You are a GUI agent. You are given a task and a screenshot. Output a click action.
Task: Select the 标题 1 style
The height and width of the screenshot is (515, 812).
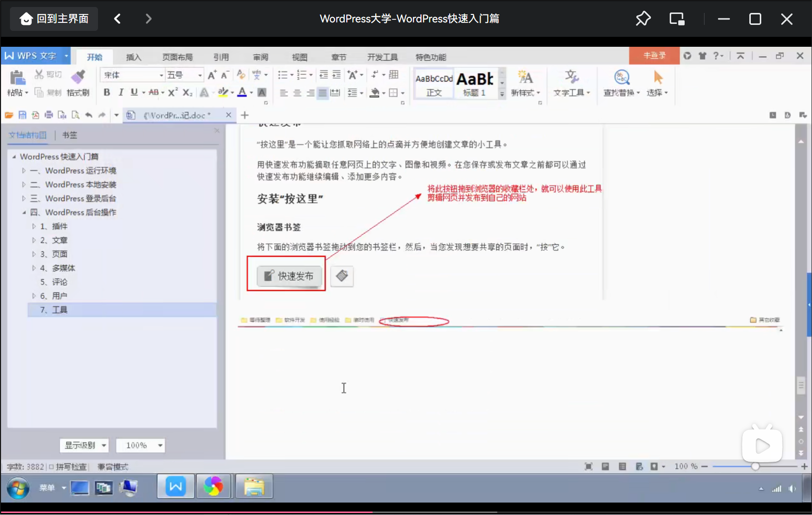475,84
